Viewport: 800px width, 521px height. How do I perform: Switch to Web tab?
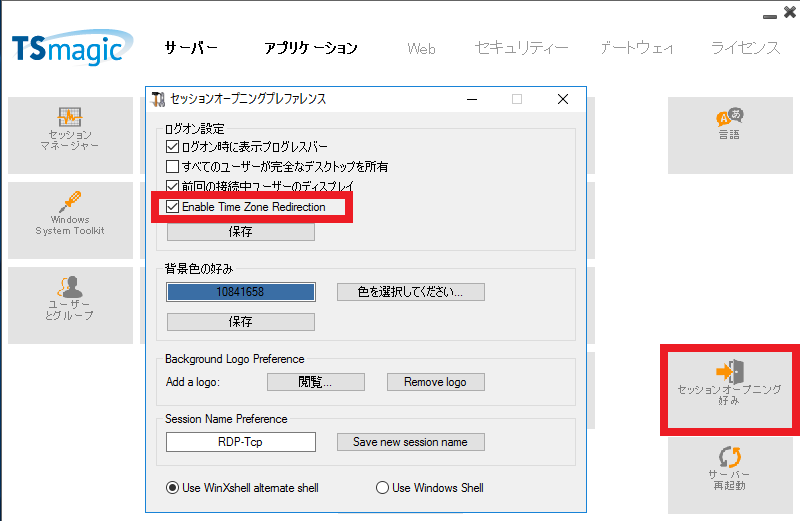click(x=421, y=48)
